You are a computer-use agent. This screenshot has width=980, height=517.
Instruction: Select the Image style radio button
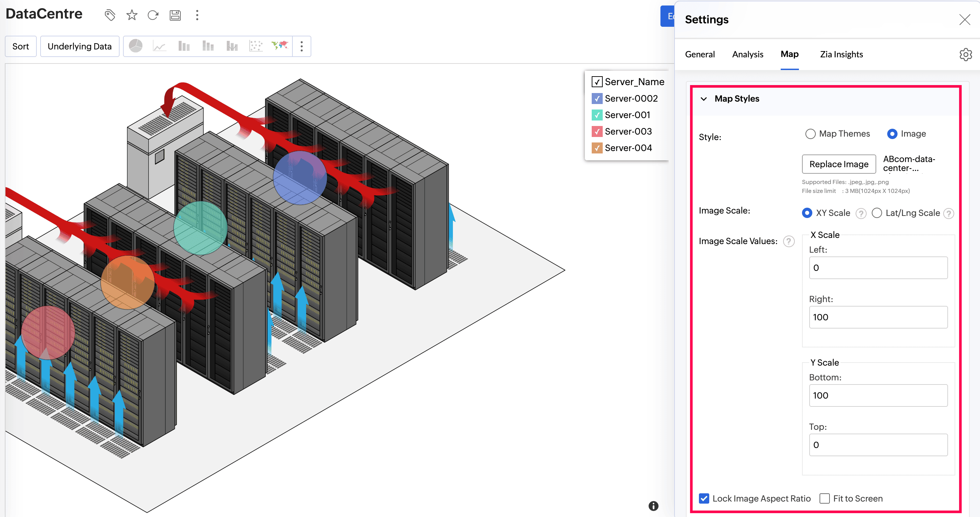(x=892, y=134)
